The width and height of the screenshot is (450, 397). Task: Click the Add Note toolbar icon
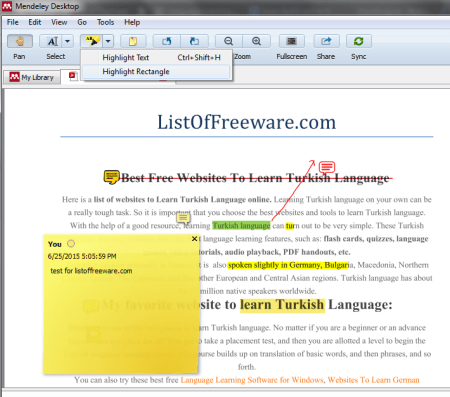[133, 41]
